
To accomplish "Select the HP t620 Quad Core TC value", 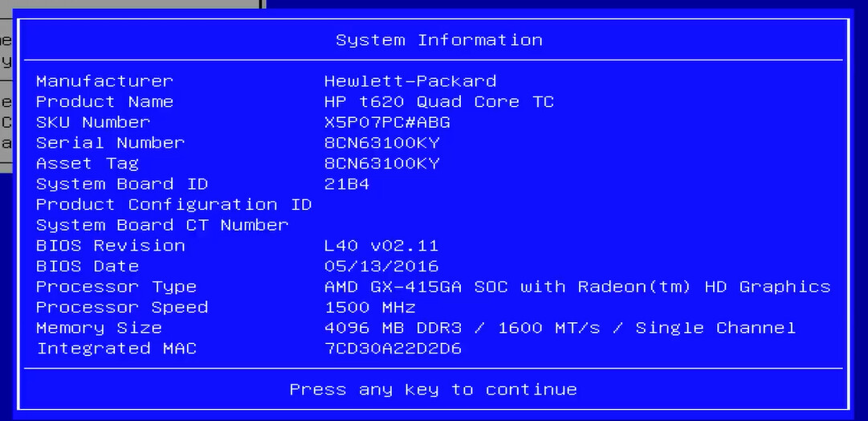I will tap(438, 102).
